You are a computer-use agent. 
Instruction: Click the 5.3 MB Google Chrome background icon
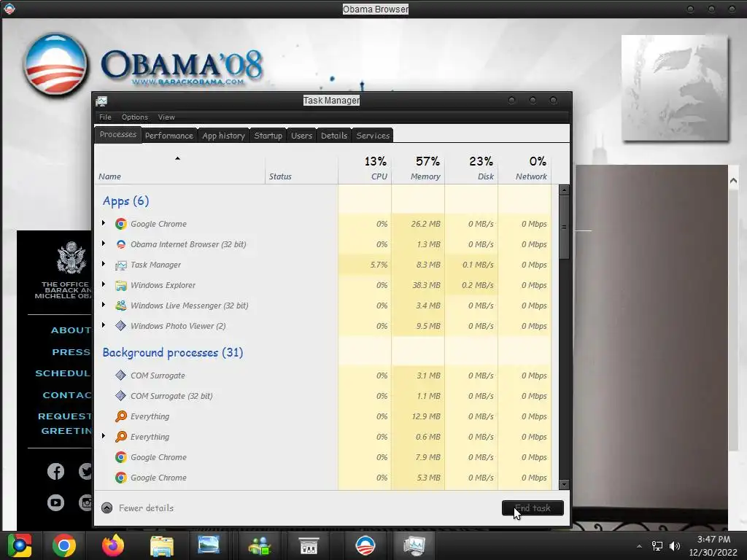(121, 478)
